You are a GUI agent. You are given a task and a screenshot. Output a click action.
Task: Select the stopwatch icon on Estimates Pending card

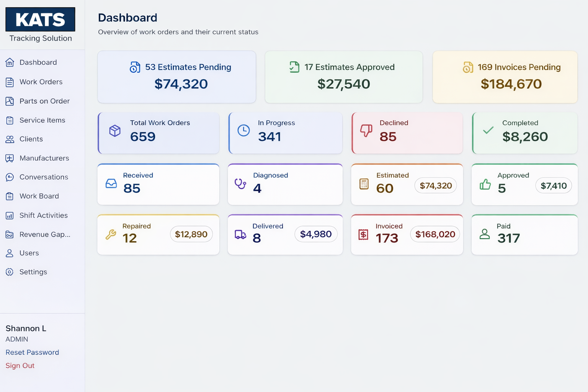[x=134, y=67]
